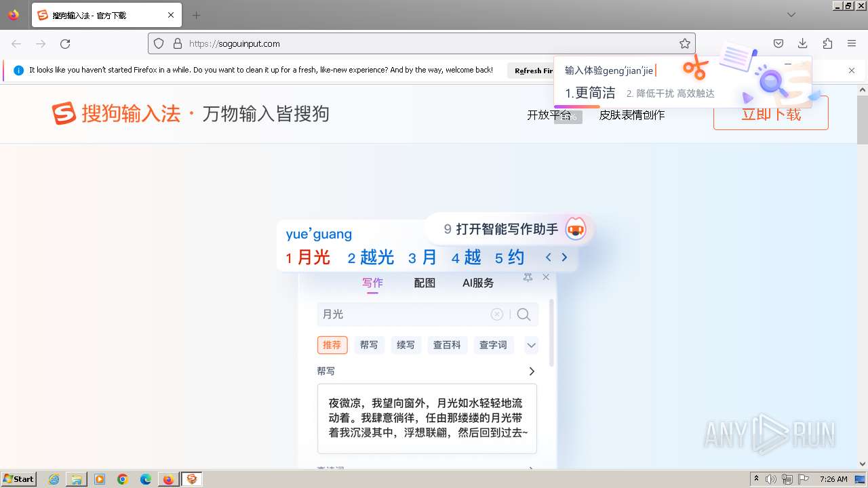This screenshot has width=868, height=488.
Task: Minimize the Sogou input popup
Action: pyautogui.click(x=788, y=64)
